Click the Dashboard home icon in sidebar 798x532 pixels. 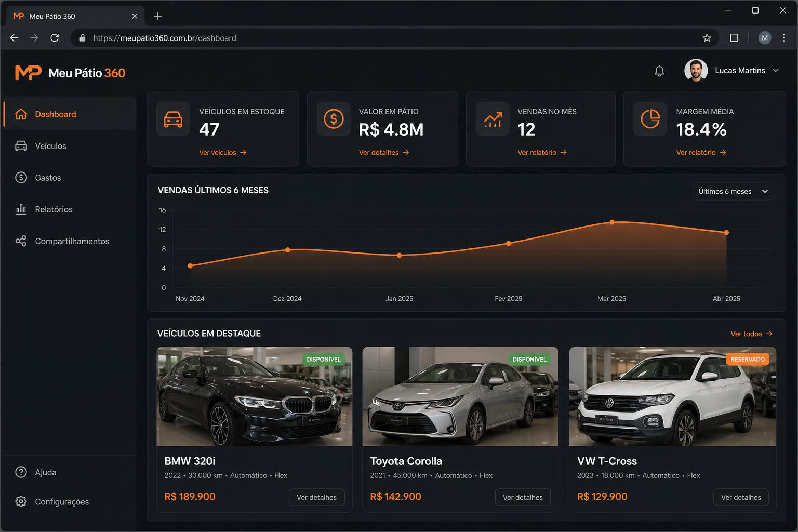21,114
